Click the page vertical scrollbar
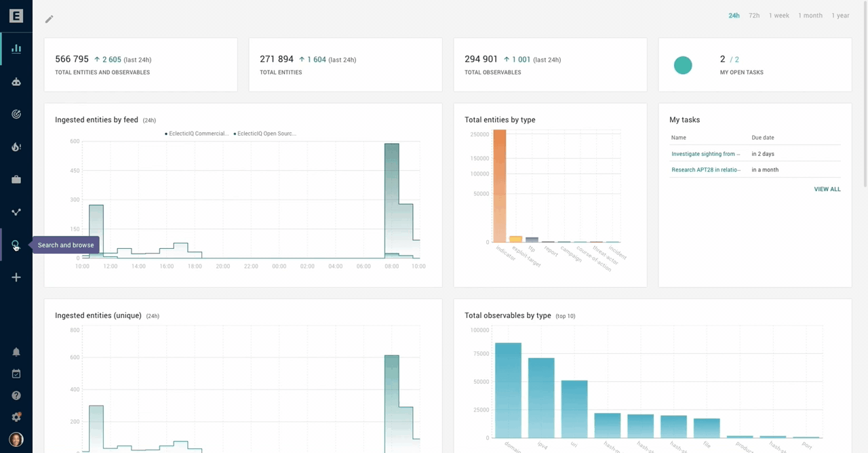This screenshot has width=868, height=453. [x=865, y=95]
